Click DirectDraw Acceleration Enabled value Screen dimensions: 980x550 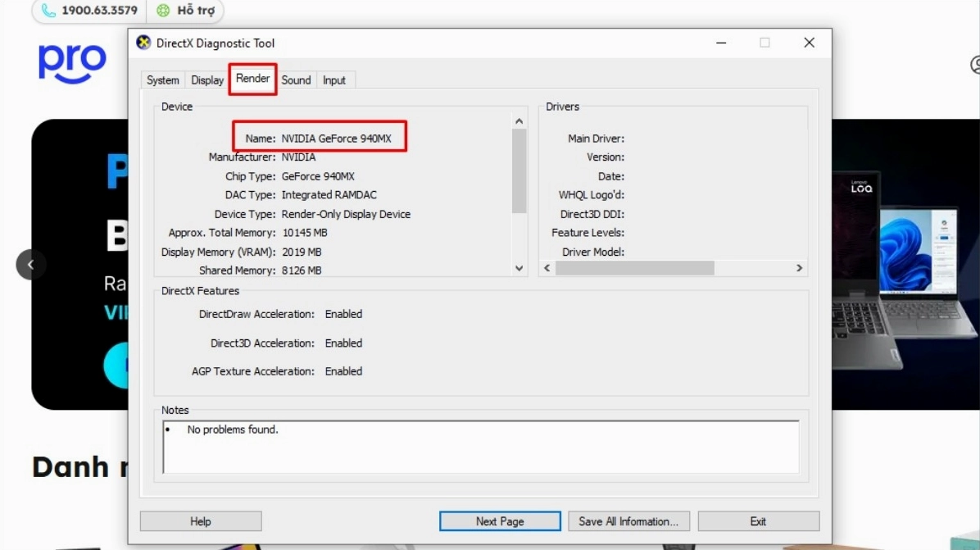point(343,315)
